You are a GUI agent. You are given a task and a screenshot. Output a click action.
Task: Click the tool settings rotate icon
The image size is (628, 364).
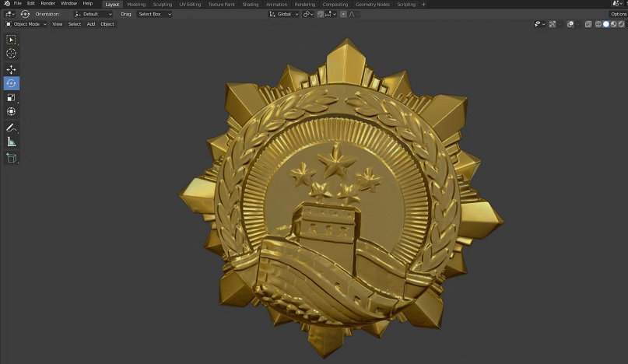coord(25,14)
